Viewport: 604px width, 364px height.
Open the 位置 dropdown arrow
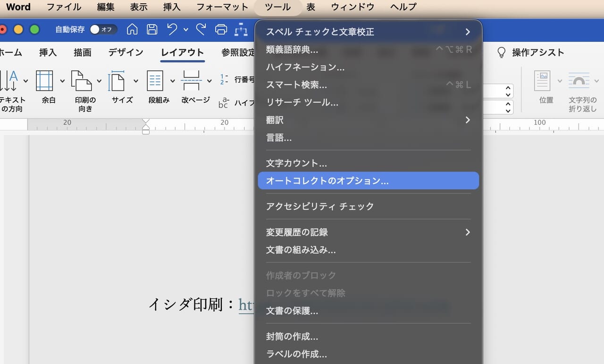coord(560,81)
